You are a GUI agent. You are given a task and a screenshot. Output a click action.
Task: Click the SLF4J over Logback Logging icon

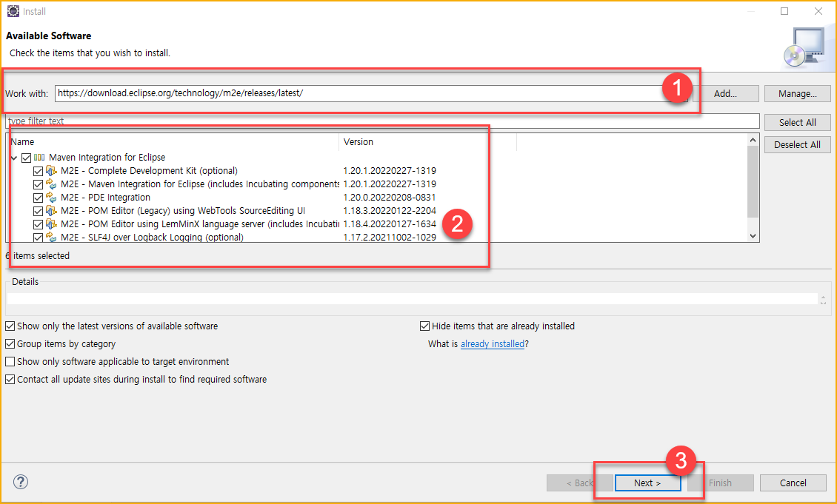[51, 238]
